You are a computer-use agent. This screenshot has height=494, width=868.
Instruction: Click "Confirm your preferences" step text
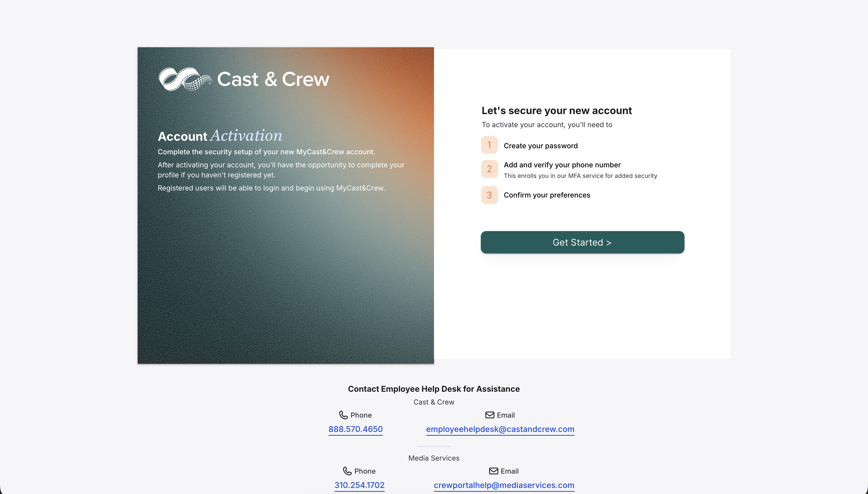tap(547, 195)
